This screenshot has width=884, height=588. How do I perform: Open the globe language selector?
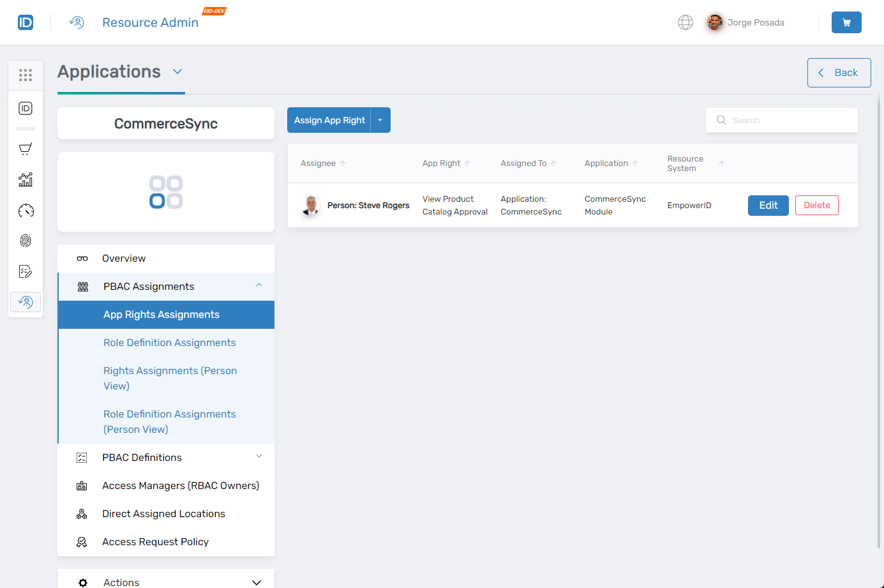pyautogui.click(x=685, y=22)
